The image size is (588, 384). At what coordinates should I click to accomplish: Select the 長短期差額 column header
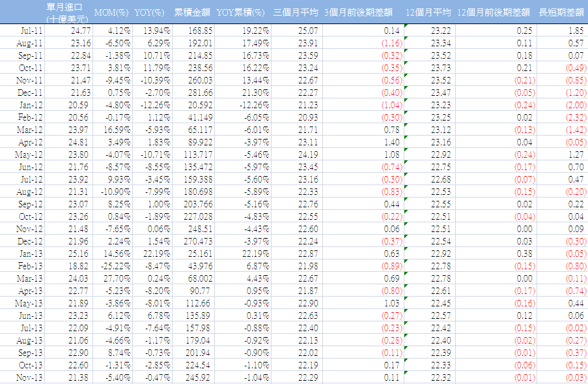click(x=561, y=13)
